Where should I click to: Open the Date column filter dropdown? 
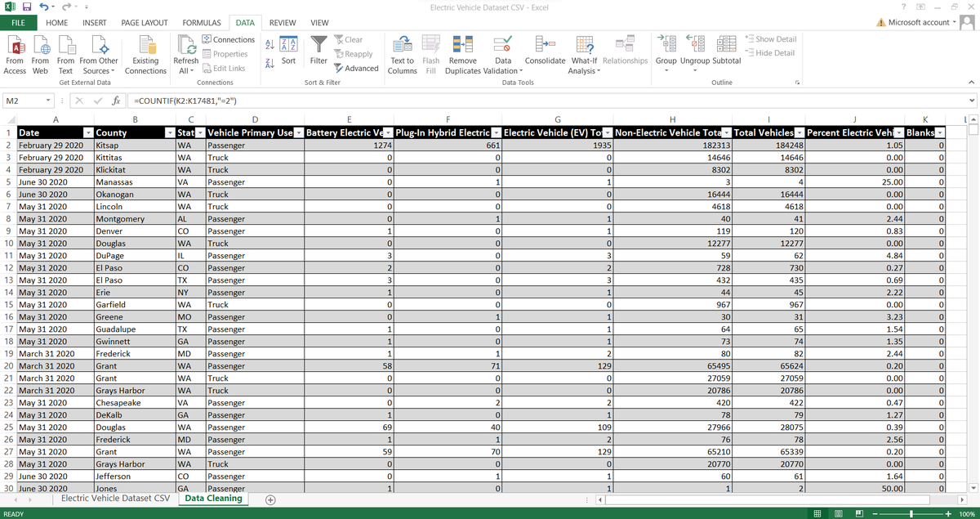click(x=88, y=133)
